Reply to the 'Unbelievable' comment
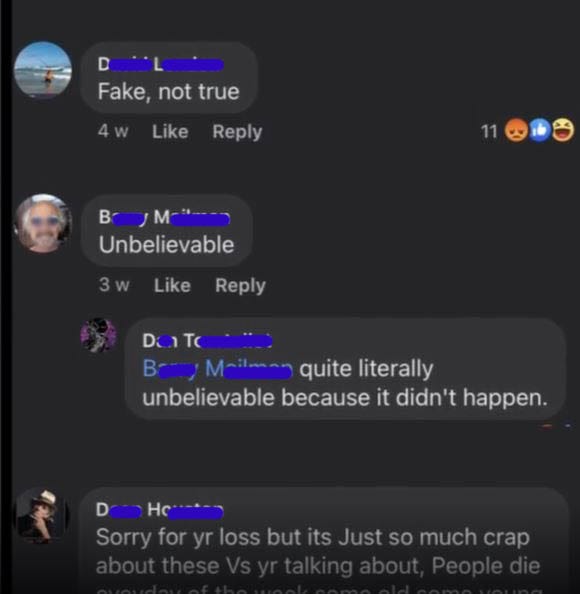 [240, 286]
